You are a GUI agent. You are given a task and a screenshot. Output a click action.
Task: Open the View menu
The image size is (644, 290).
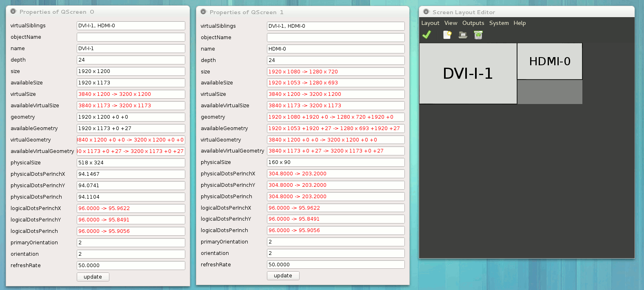point(451,23)
